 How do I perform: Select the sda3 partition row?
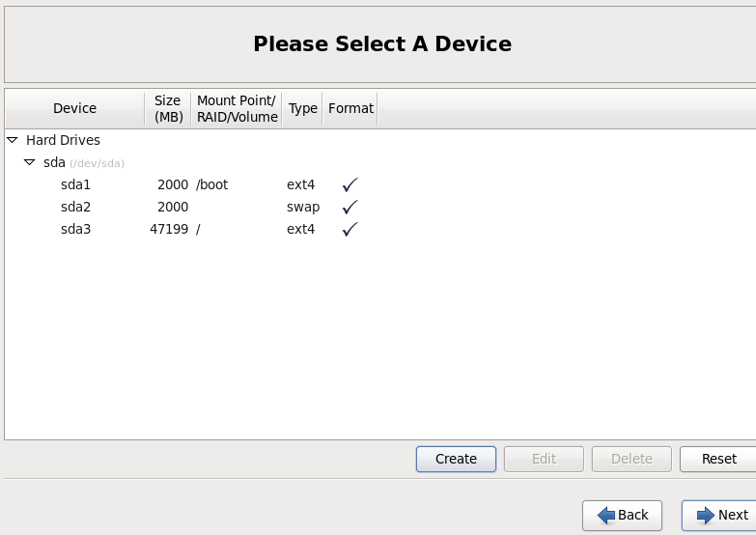pos(379,229)
